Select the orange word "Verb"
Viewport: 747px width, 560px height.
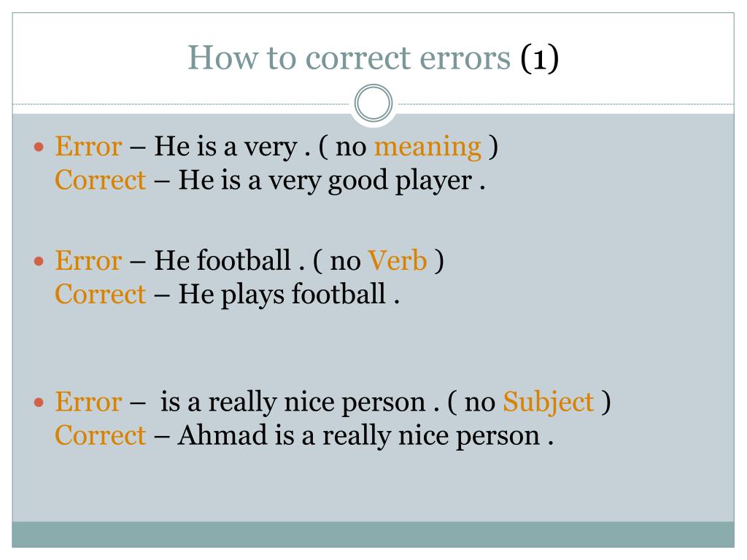pyautogui.click(x=398, y=260)
